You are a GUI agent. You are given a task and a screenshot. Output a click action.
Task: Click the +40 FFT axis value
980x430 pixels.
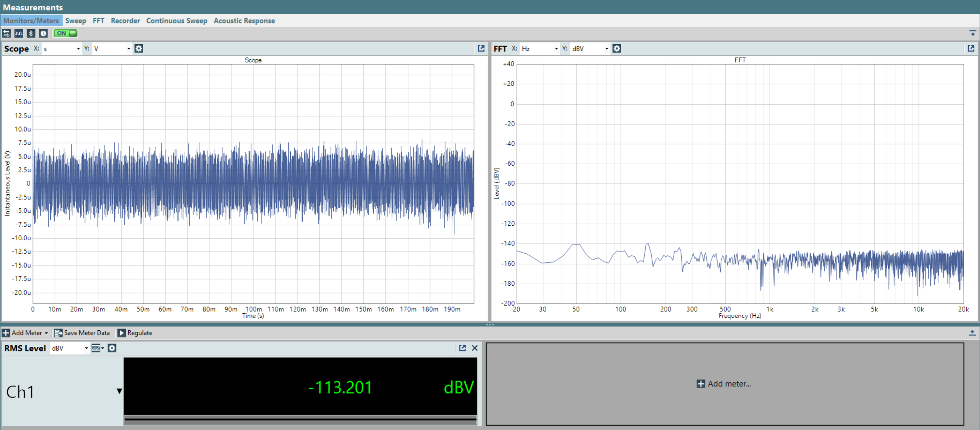pyautogui.click(x=509, y=64)
